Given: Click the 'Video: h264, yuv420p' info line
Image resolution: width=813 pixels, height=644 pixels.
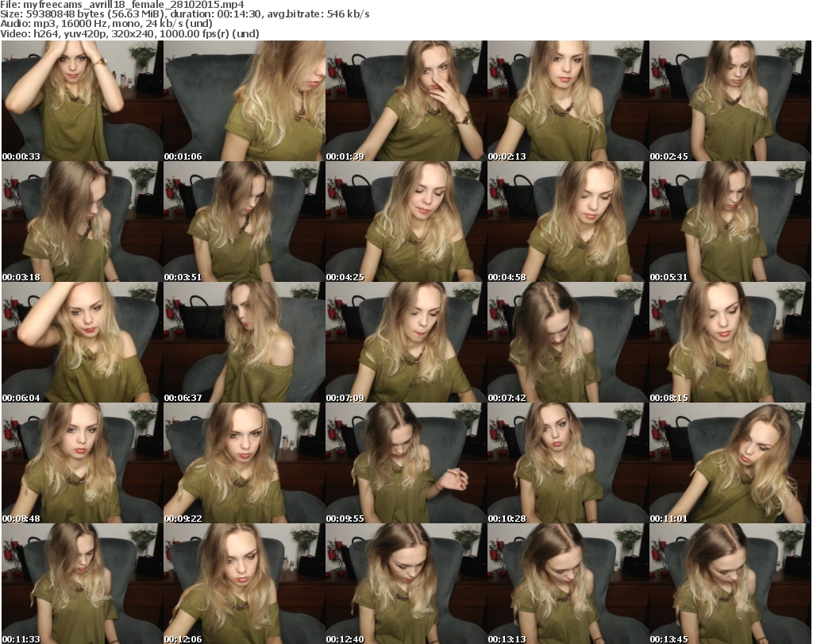Looking at the screenshot, I should [x=129, y=33].
